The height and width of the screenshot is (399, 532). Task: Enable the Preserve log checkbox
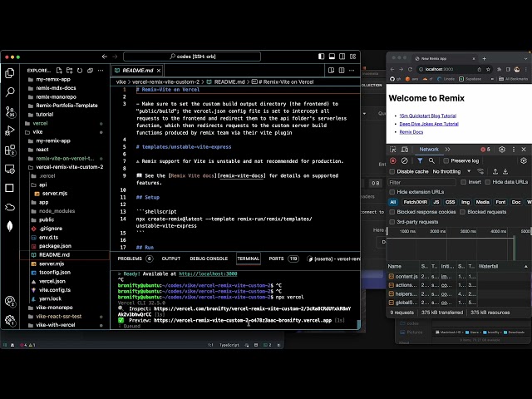[446, 160]
